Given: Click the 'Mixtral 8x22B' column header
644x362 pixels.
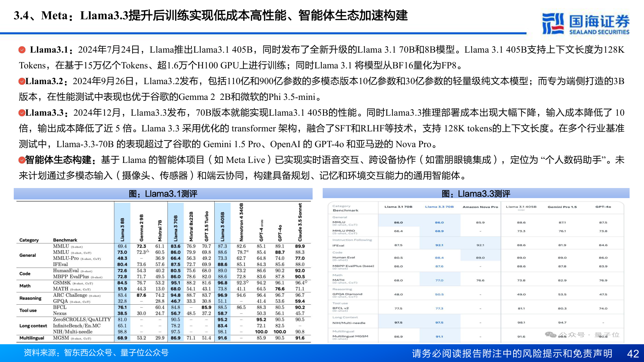Looking at the screenshot, I should tap(191, 226).
